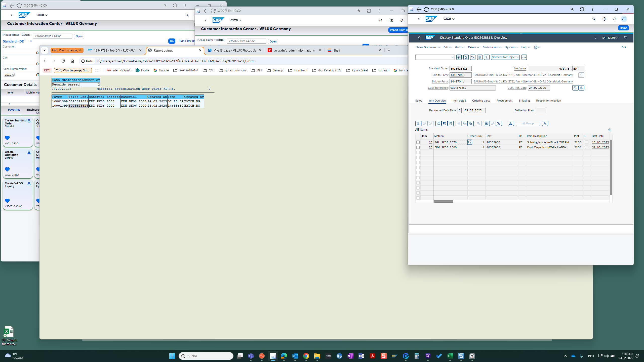This screenshot has height=362, width=644.
Task: Click back arrow in Display Standard Order title bar
Action: coord(419,38)
